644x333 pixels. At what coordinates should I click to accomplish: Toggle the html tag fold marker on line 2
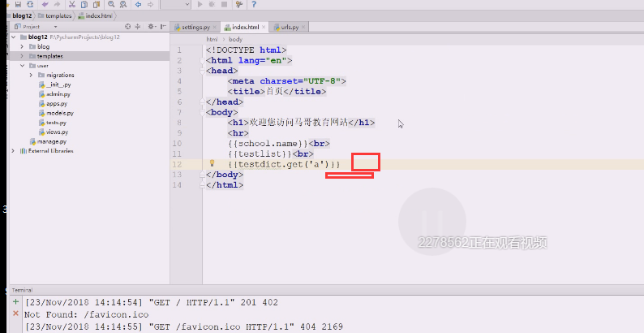[x=202, y=60]
